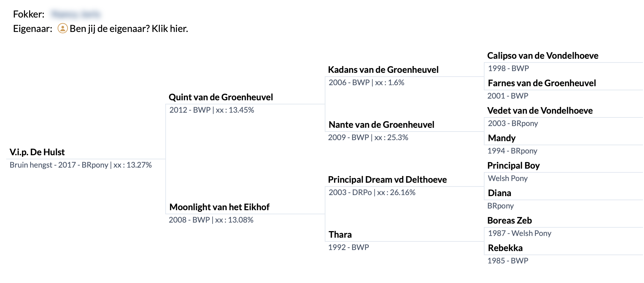Open Moonlight van het Eikhof entry
This screenshot has width=644, height=283.
(x=219, y=207)
